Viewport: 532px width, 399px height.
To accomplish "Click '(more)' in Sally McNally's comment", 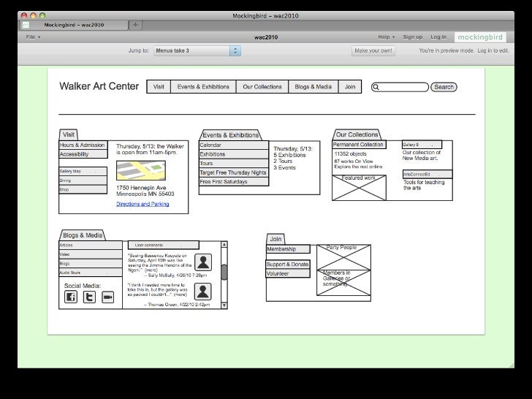I will click(x=151, y=270).
